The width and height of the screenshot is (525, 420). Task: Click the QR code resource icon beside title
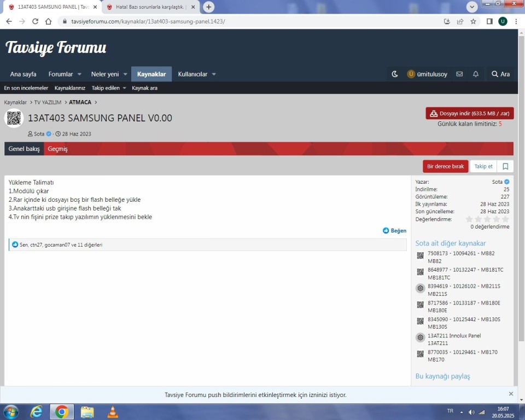[14, 118]
